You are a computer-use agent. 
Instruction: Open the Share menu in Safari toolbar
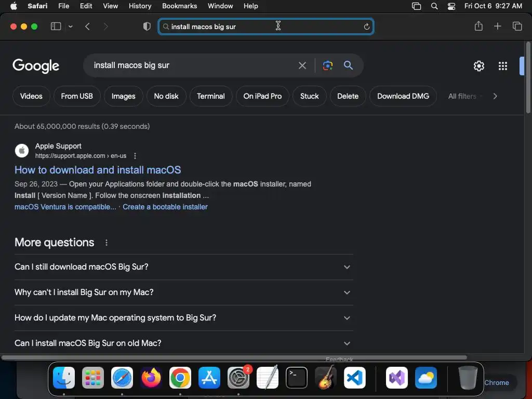tap(478, 26)
